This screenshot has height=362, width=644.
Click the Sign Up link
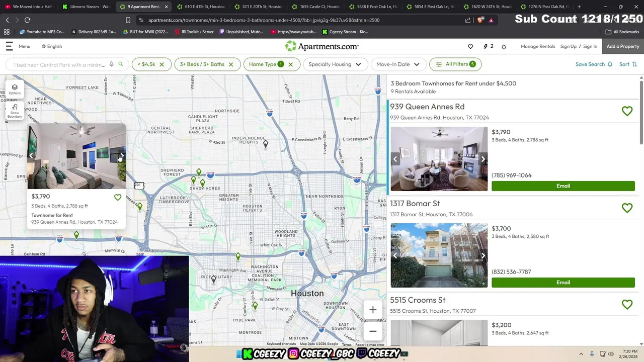pyautogui.click(x=569, y=46)
